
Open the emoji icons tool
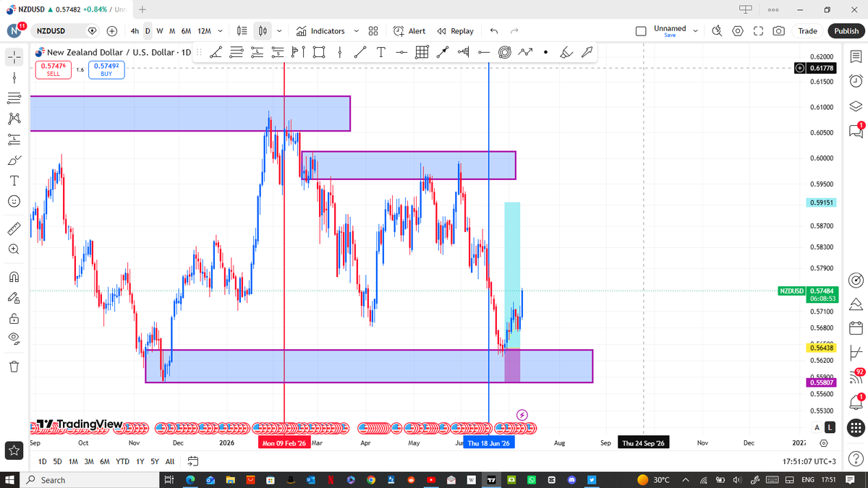(14, 201)
